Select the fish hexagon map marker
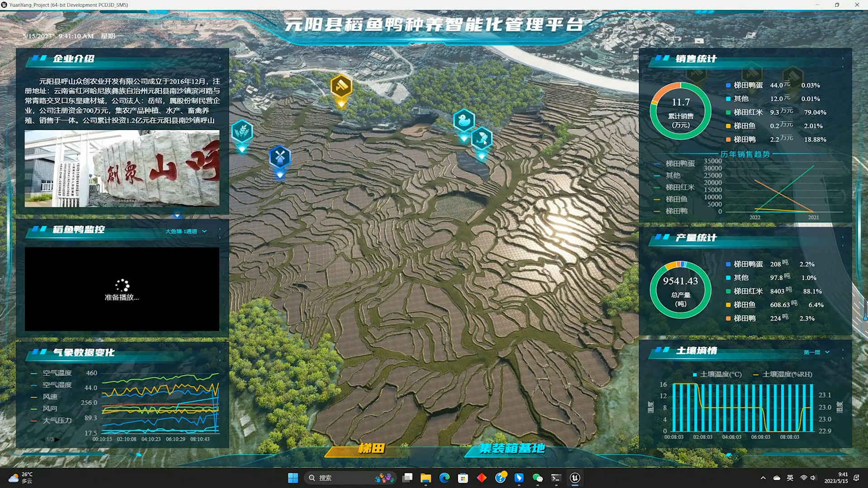 [x=481, y=138]
